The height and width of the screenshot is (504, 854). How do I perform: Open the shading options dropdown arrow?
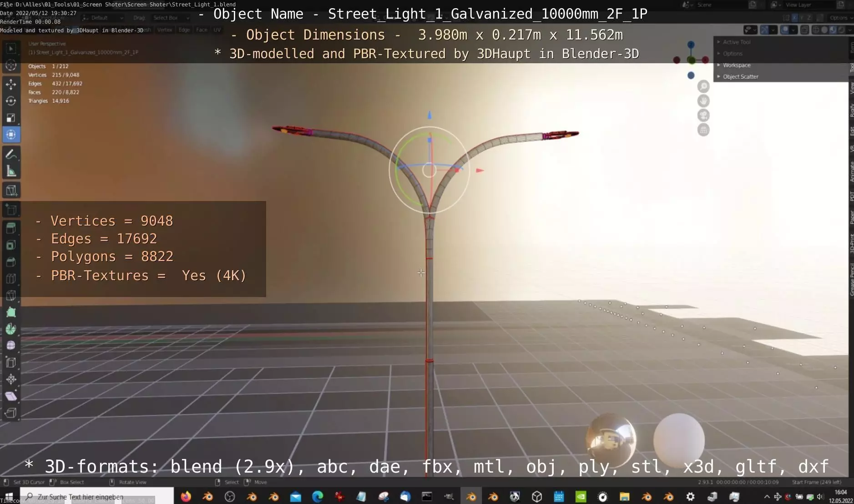849,30
